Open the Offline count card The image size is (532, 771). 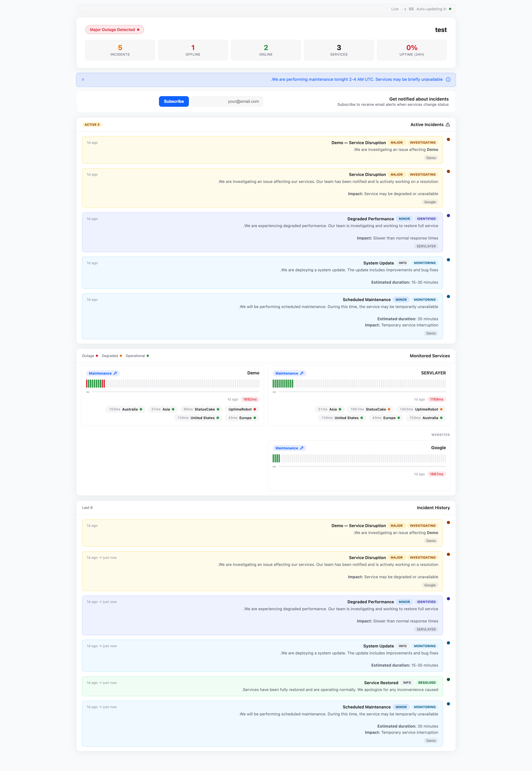193,50
